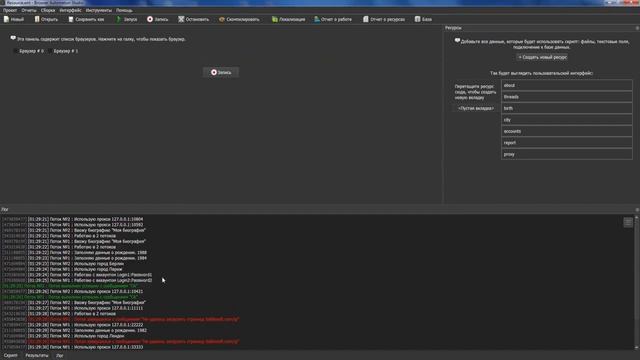This screenshot has width=640, height=360.
Task: Open Локализация from the toolbar
Action: tap(289, 19)
